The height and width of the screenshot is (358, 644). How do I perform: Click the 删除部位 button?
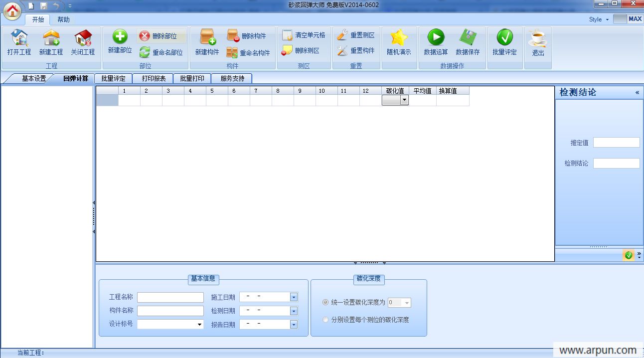[161, 36]
